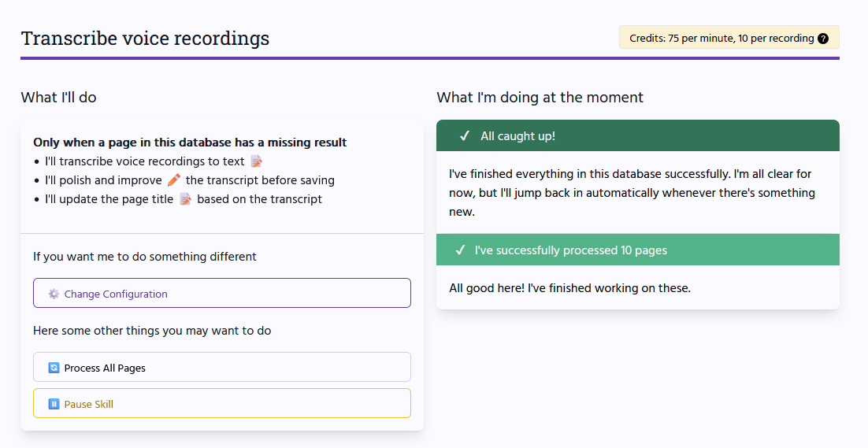Click the refresh icon in Process All Pages
This screenshot has height=448, width=868.
pyautogui.click(x=54, y=368)
